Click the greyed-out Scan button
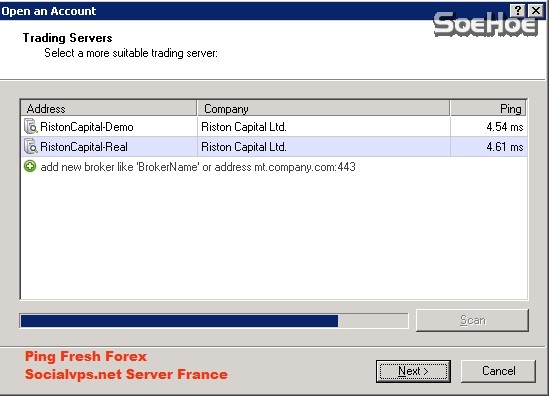This screenshot has width=549, height=397. click(472, 320)
